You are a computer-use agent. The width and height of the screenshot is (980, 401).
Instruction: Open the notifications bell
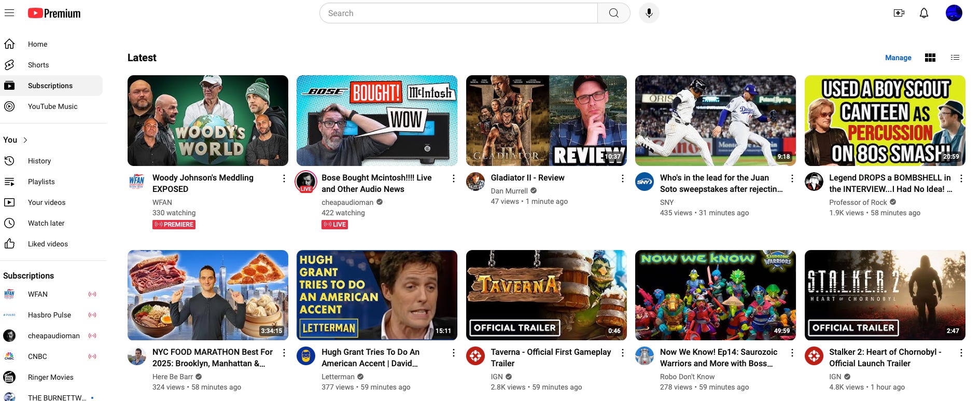coord(924,13)
